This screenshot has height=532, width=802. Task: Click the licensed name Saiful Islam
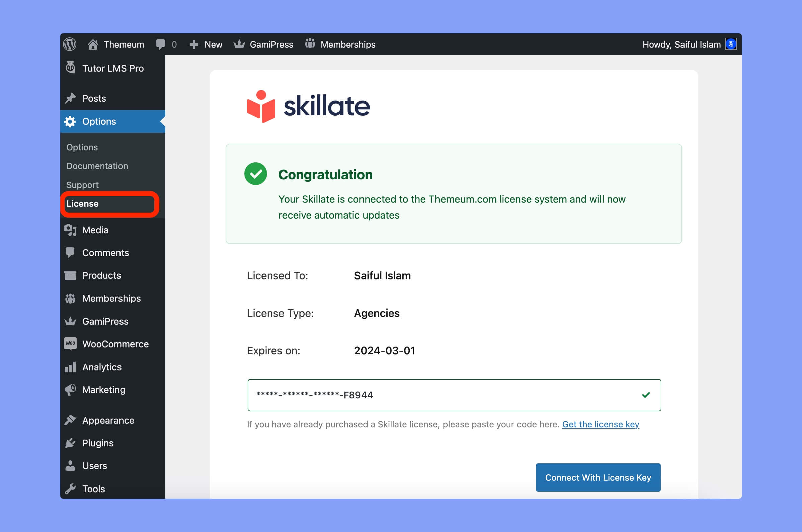(x=382, y=275)
